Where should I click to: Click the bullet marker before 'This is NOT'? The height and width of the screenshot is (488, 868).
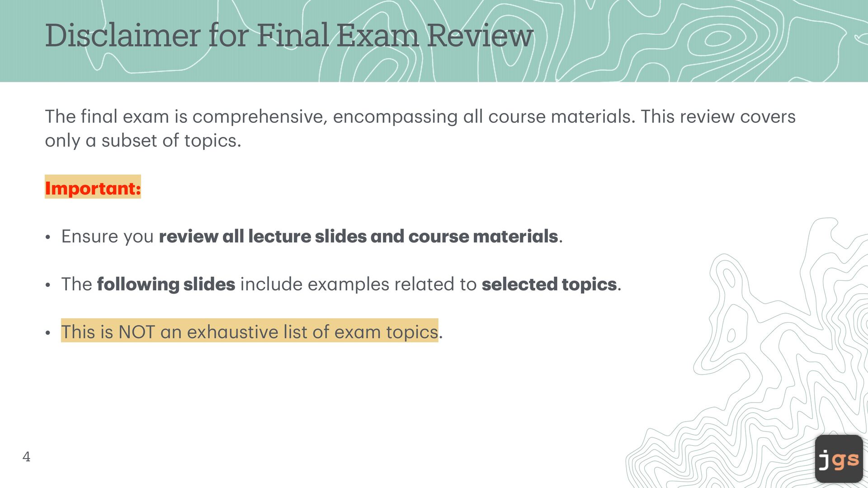coord(48,333)
